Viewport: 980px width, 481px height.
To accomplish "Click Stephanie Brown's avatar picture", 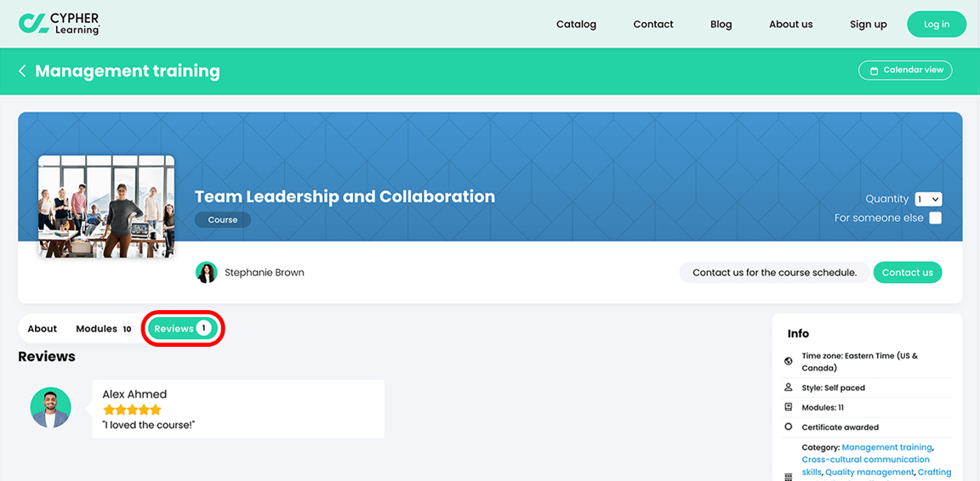I will [206, 272].
